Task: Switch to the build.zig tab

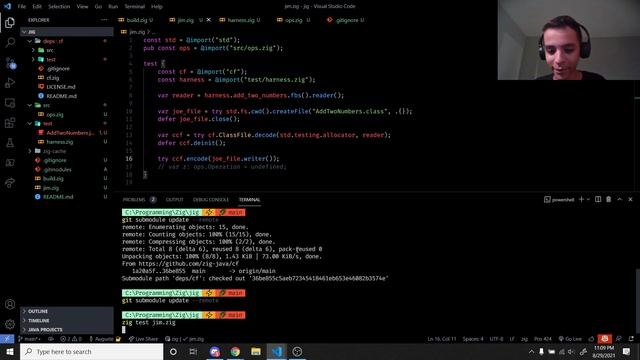Action: [x=136, y=20]
